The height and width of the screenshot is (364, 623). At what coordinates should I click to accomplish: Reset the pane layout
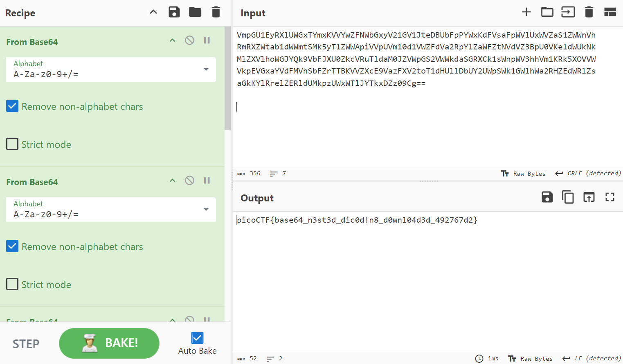[x=610, y=12]
